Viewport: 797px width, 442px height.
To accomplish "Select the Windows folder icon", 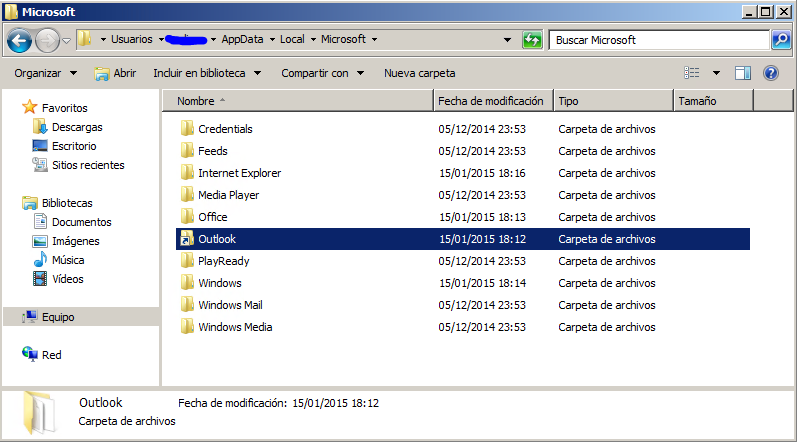I will 187,282.
